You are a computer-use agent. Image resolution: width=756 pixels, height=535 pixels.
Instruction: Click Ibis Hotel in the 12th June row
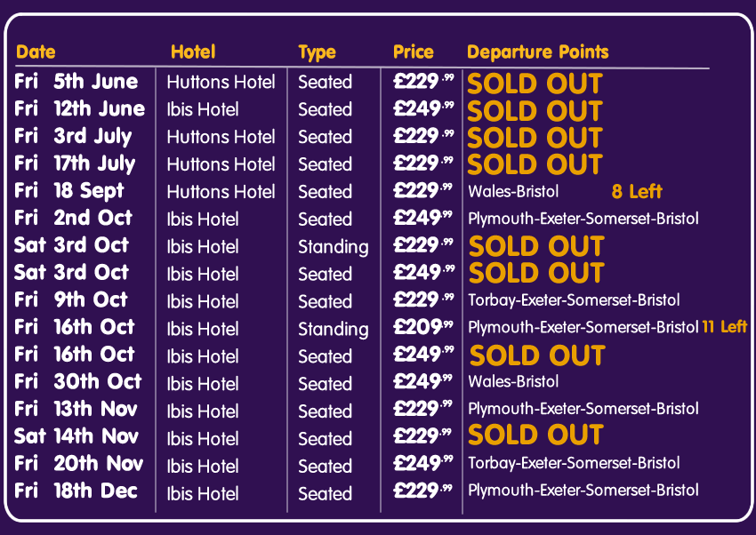point(203,109)
